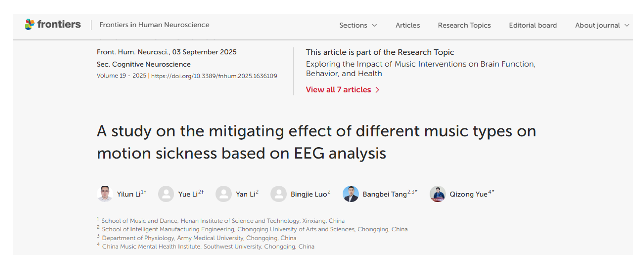The width and height of the screenshot is (644, 270).
Task: Click the red arrow next to View all 7 articles
Action: (x=377, y=90)
